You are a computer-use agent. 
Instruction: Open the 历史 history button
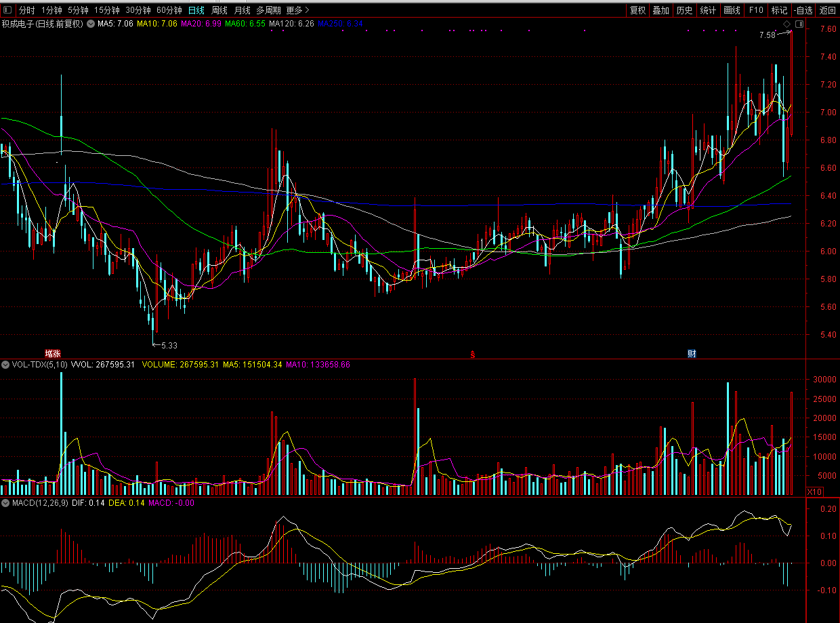(x=684, y=10)
